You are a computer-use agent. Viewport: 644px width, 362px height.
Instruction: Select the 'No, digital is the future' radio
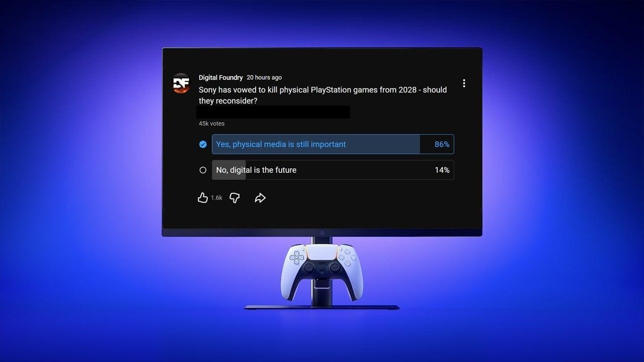click(203, 170)
